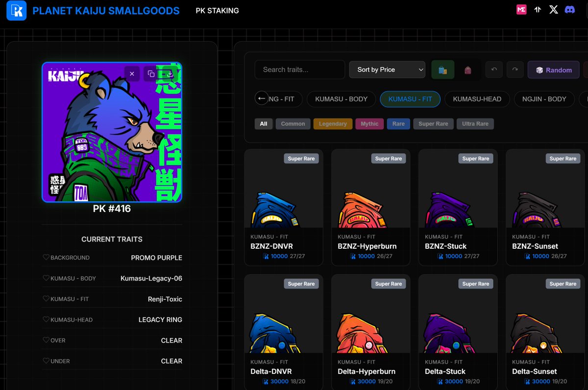The height and width of the screenshot is (390, 588).
Task: Open the X (Twitter) icon
Action: coord(554,9)
